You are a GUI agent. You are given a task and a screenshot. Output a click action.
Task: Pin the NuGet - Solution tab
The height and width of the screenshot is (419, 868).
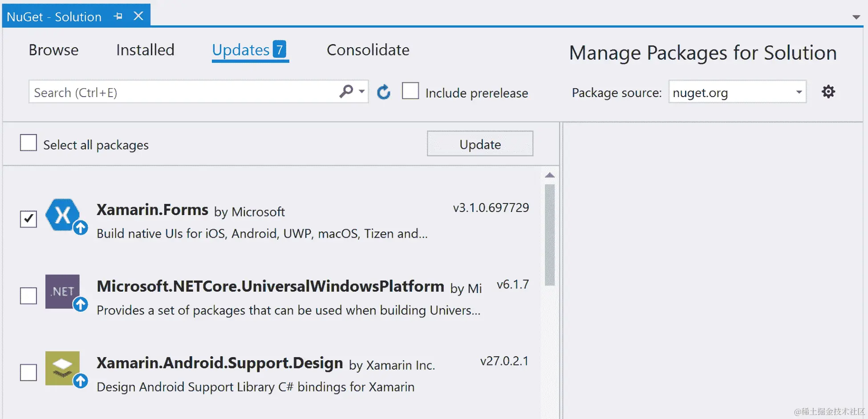(118, 16)
